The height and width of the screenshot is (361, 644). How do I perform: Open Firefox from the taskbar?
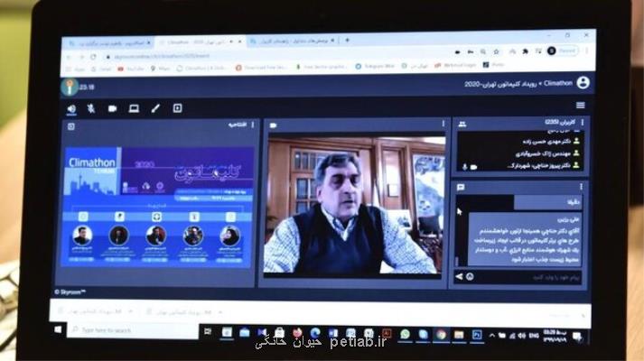coord(297,333)
